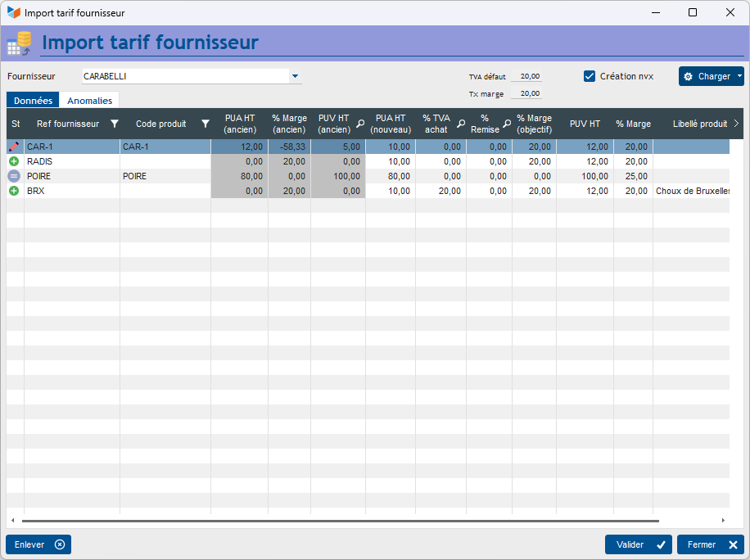
Task: Click search icon in PUV HT (ancien) header
Action: click(360, 124)
